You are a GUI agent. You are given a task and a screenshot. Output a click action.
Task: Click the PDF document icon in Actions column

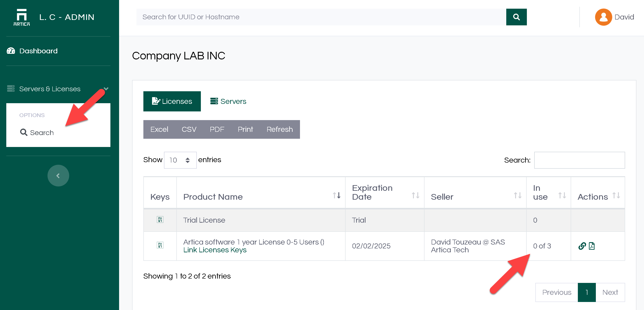(x=592, y=246)
